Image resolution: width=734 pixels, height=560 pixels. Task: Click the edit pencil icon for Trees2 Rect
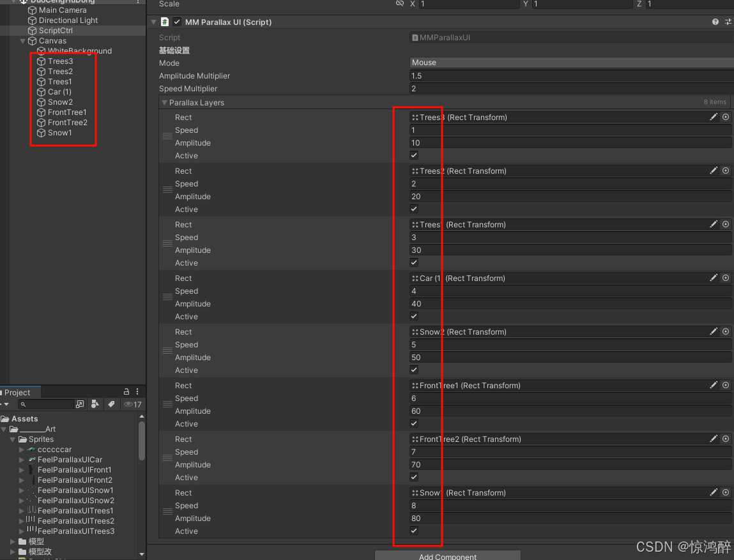point(714,170)
